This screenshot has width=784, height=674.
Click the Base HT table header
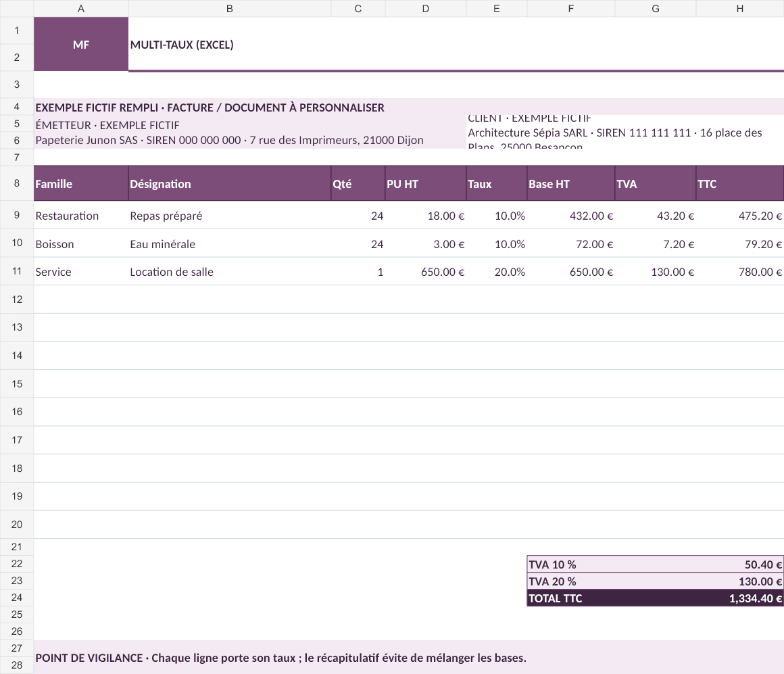tap(571, 183)
